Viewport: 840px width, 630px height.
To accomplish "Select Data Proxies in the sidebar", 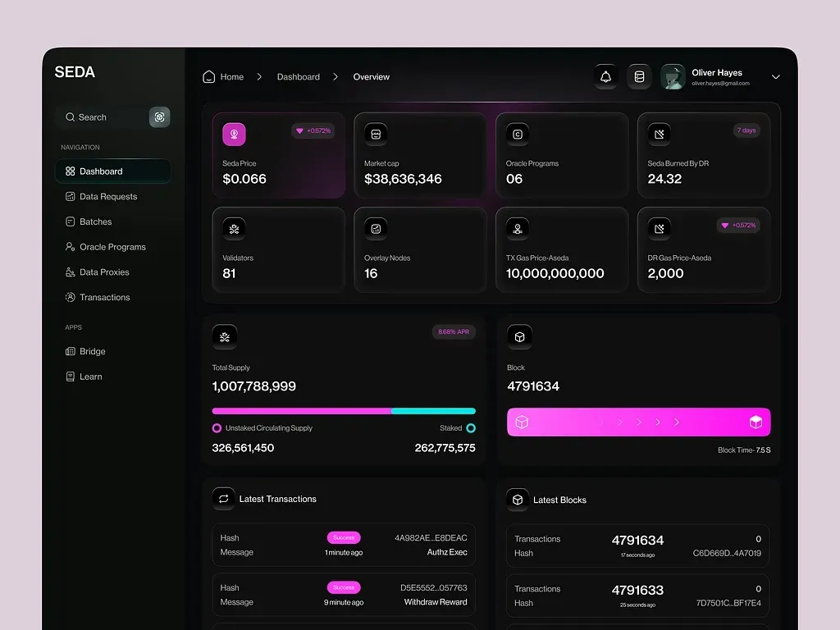I will pyautogui.click(x=98, y=272).
